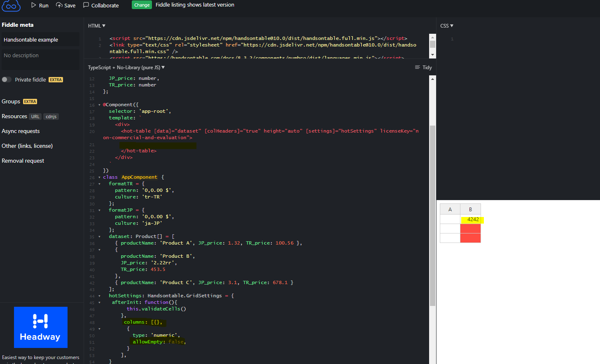The image size is (600, 364).
Task: Click the yellow cell containing 4242
Action: click(470, 219)
